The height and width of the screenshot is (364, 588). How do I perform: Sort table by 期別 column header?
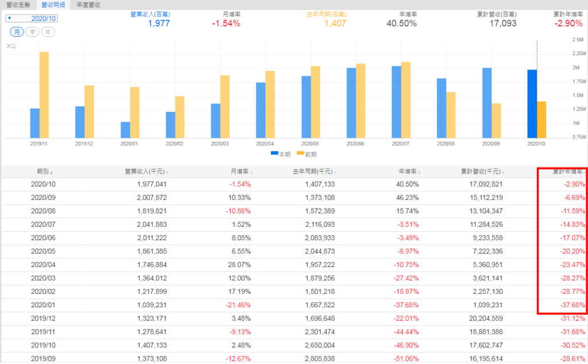tap(45, 171)
